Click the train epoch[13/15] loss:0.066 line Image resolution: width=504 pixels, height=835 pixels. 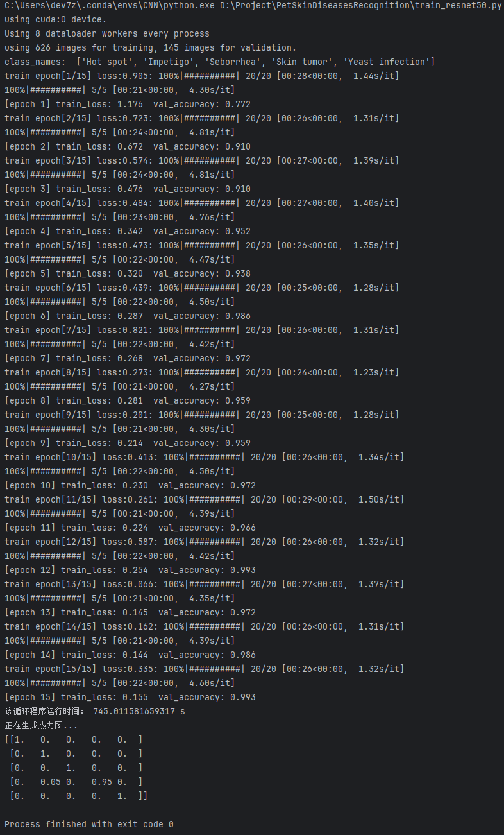tap(204, 584)
